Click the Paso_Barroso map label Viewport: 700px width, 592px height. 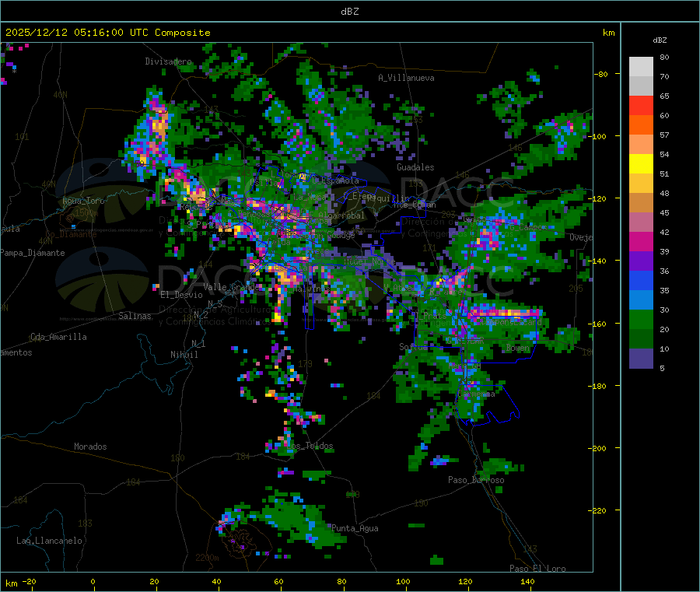pos(476,480)
